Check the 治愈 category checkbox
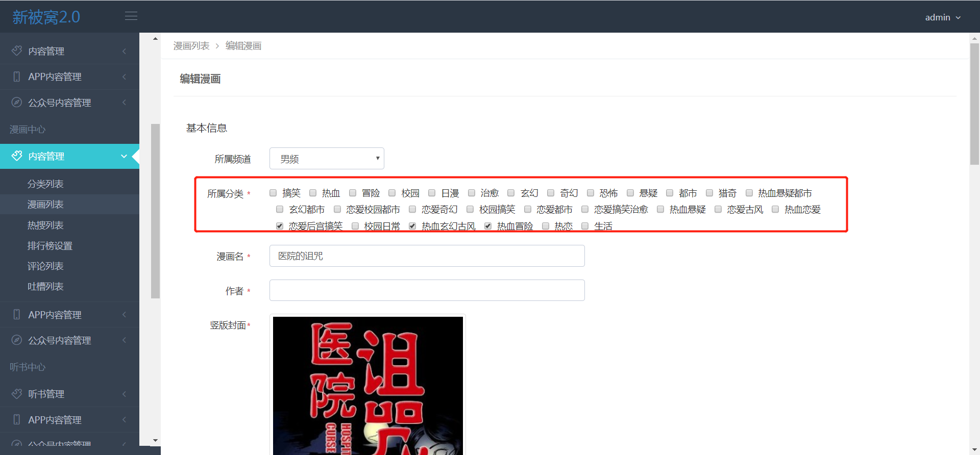Screen dimensions: 980x455 coord(472,193)
